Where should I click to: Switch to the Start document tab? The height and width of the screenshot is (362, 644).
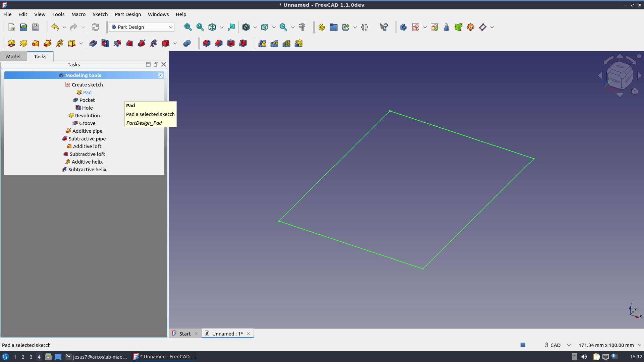point(185,334)
